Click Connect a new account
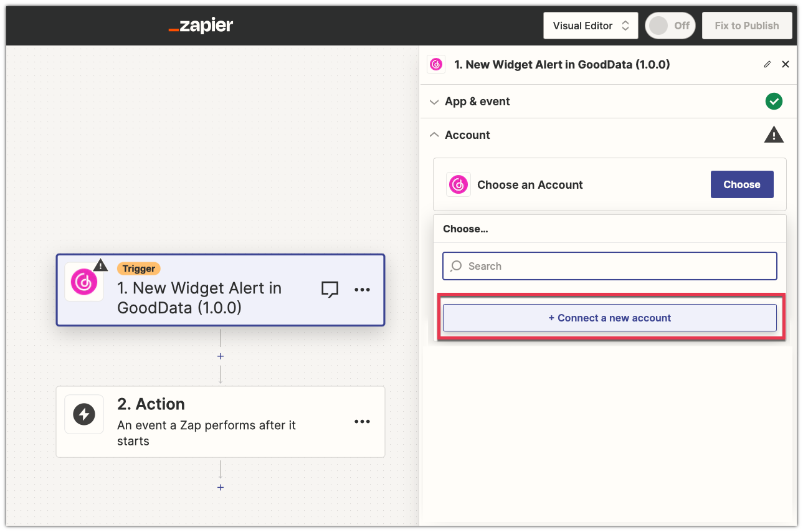The height and width of the screenshot is (532, 803). (610, 318)
